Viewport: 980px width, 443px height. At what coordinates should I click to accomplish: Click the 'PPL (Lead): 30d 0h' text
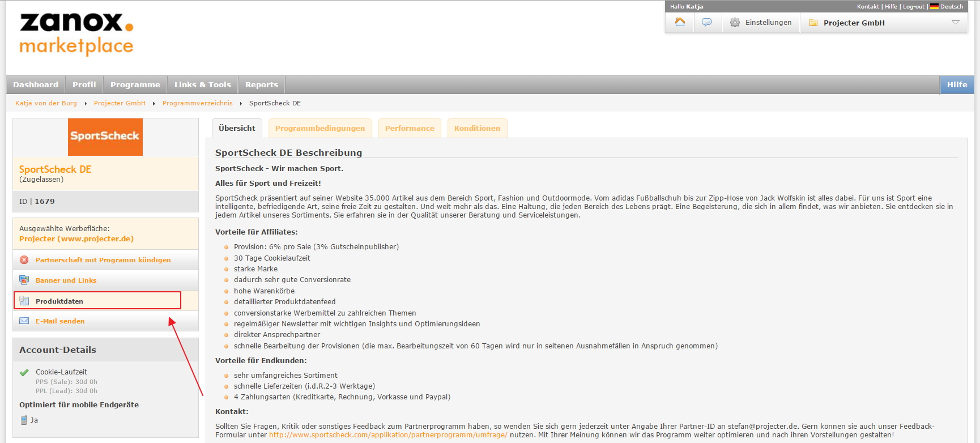66,391
